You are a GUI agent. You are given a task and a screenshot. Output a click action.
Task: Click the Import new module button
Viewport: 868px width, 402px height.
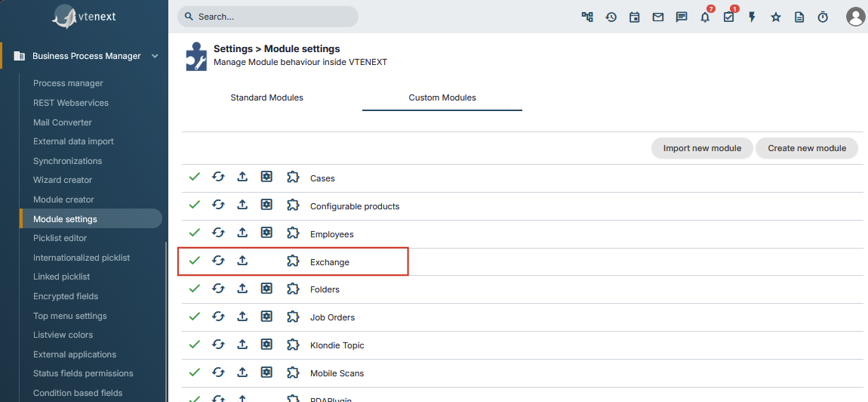coord(702,148)
